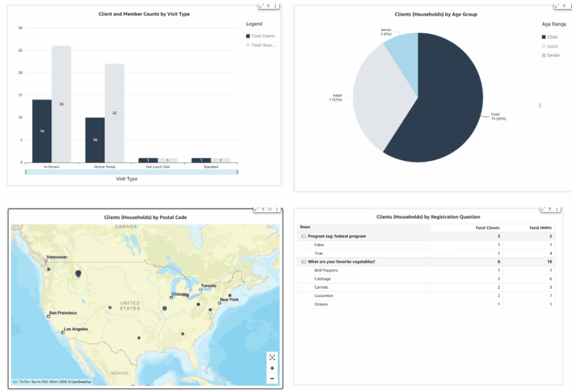Image resolution: width=572 pixels, height=392 pixels.
Task: Open the menu options on the Age Group pie chart
Action: (570, 5)
